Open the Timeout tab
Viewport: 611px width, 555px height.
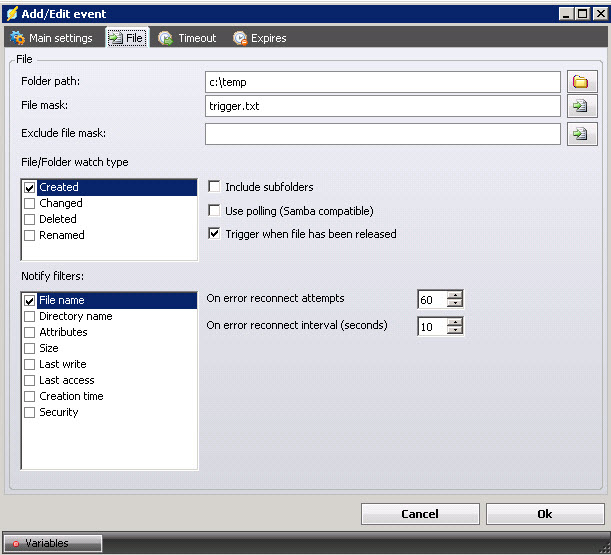(x=187, y=38)
